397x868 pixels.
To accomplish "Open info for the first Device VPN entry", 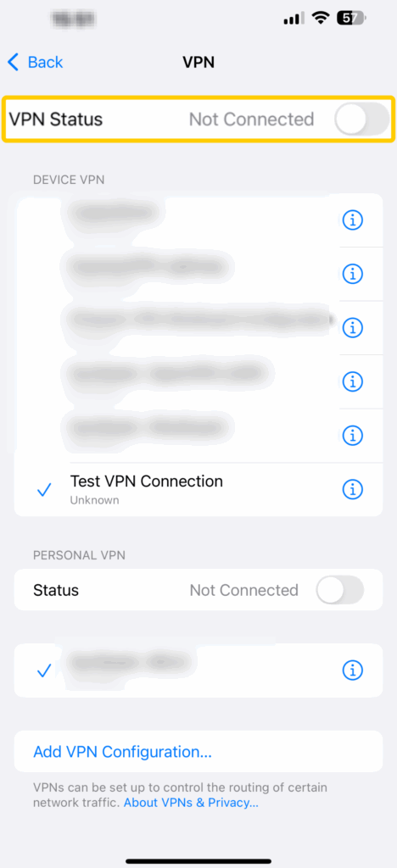I will coord(353,220).
